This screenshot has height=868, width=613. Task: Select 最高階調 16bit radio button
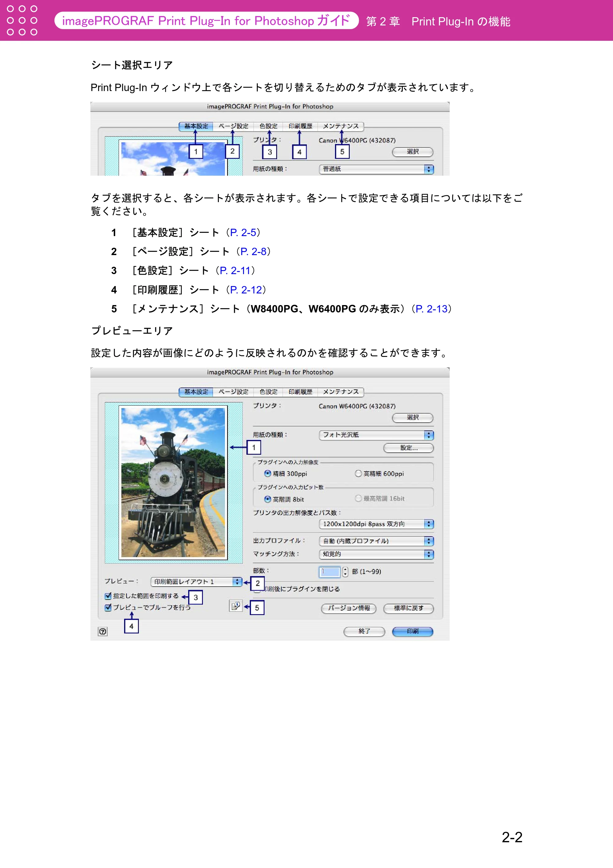pos(358,498)
